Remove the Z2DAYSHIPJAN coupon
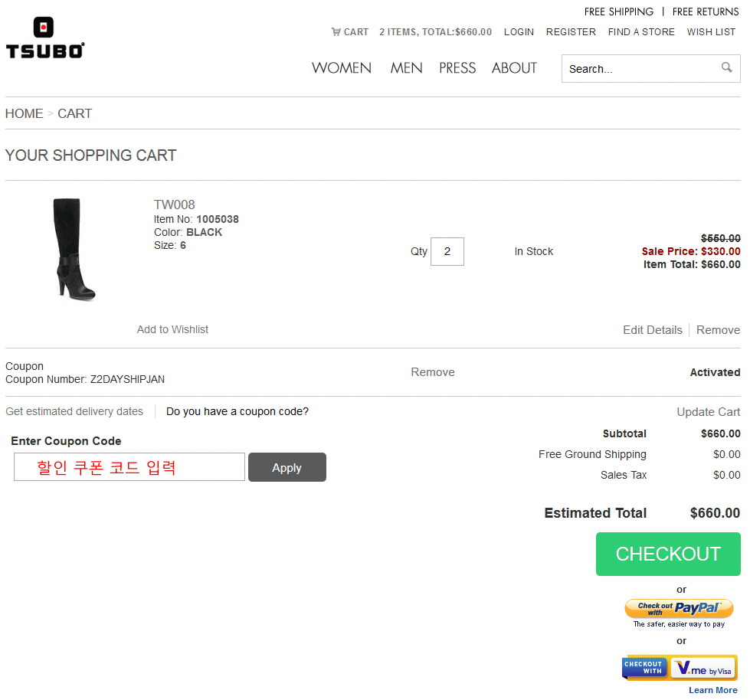Screen dimensions: 750x700 (x=433, y=372)
